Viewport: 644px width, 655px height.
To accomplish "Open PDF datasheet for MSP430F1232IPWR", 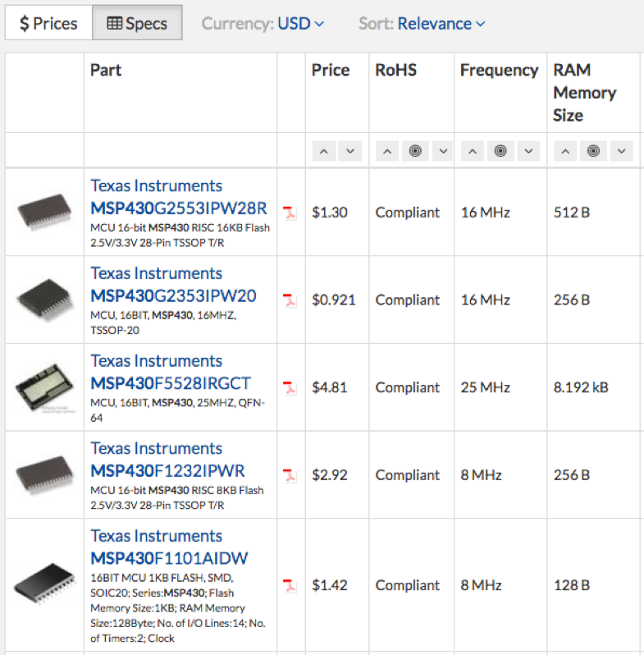I will click(x=289, y=475).
